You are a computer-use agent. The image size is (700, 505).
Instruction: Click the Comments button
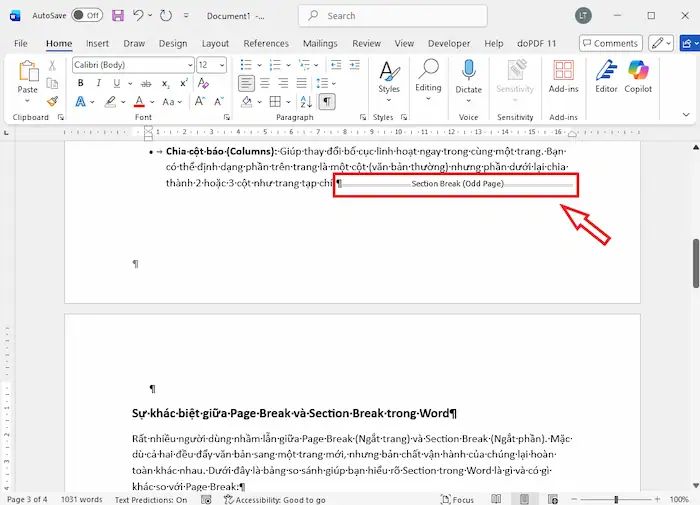tap(610, 44)
